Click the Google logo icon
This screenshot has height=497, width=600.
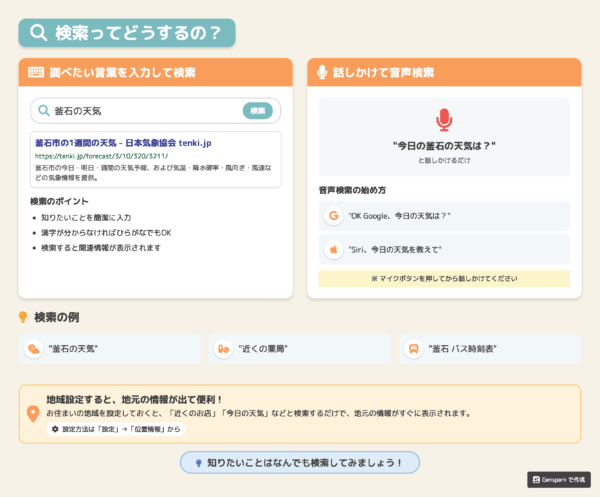tap(333, 215)
